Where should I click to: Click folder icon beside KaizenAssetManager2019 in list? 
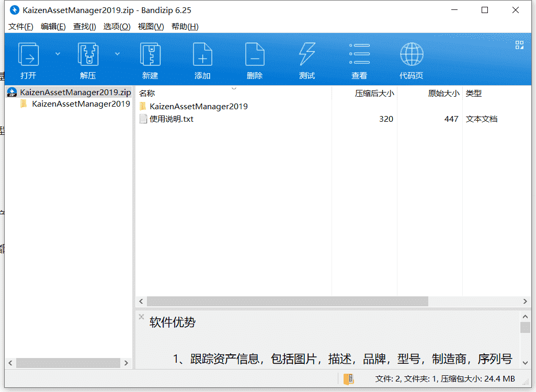coord(143,106)
